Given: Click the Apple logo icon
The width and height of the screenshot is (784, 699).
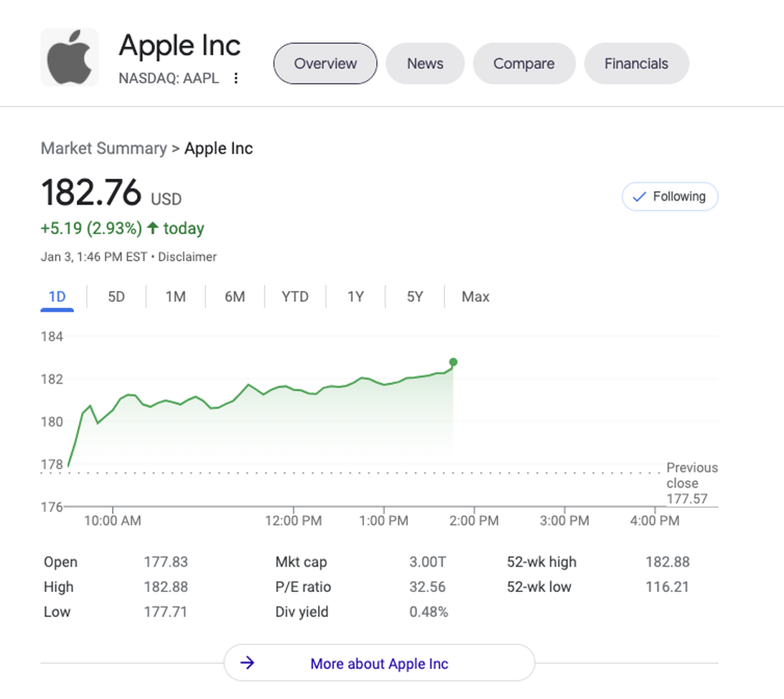Looking at the screenshot, I should click(70, 57).
